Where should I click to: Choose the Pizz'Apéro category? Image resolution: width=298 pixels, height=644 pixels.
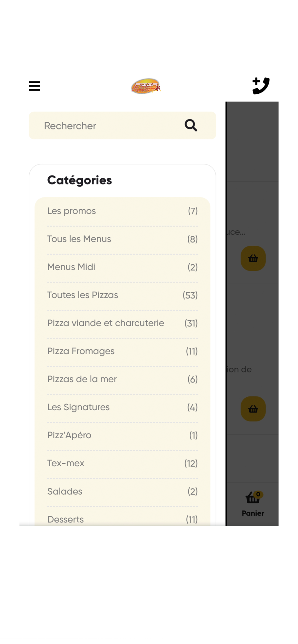123,435
